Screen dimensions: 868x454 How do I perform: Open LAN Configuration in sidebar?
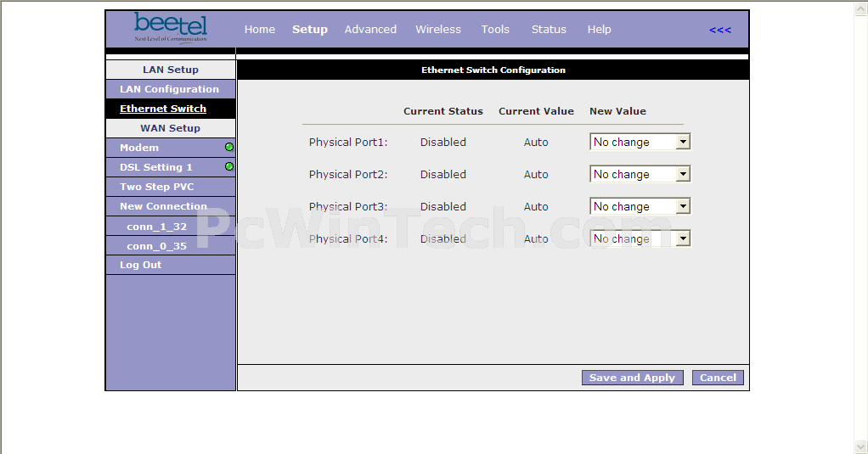171,89
